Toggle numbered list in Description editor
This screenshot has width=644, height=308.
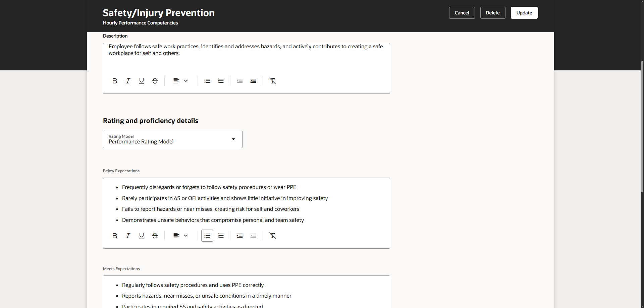click(x=221, y=81)
